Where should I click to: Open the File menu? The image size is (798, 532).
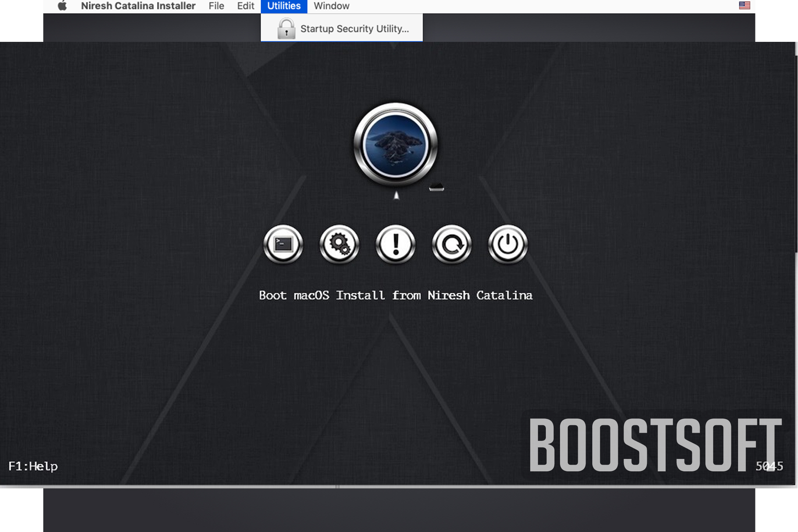(216, 6)
